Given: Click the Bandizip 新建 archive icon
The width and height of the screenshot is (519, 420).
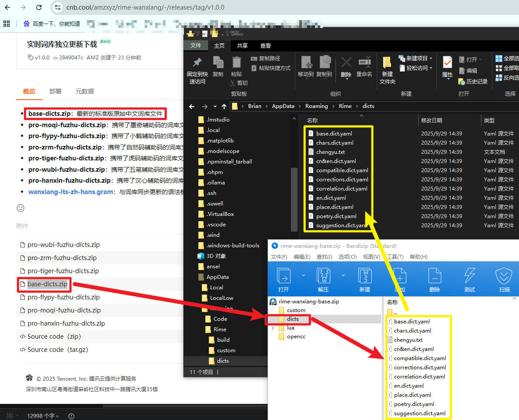Looking at the screenshot, I should (364, 276).
